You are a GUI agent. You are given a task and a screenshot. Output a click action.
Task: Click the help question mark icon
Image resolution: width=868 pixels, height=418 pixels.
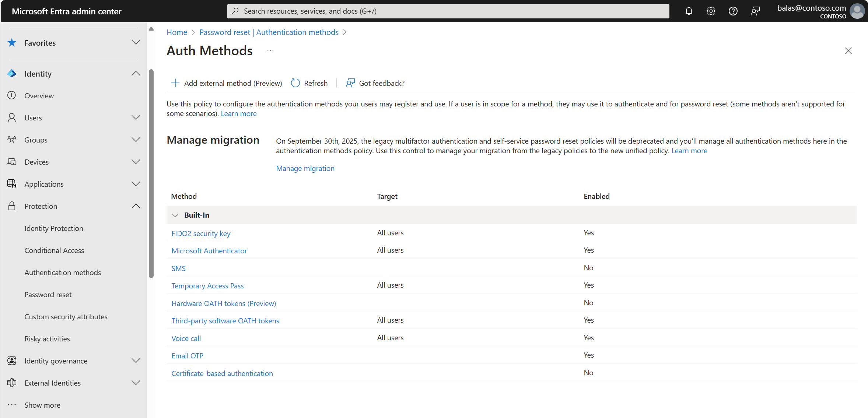click(x=734, y=11)
